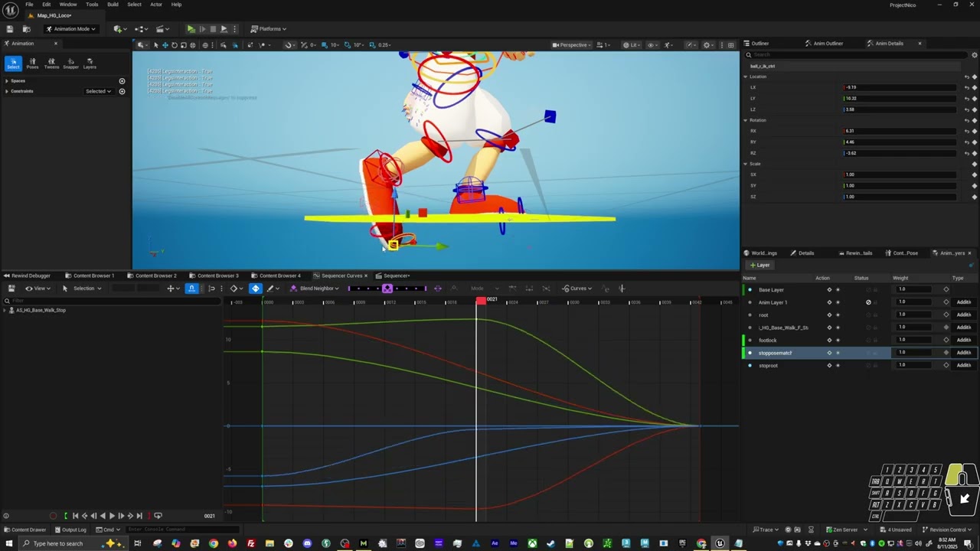
Task: Open the Platforms dropdown
Action: (x=269, y=29)
